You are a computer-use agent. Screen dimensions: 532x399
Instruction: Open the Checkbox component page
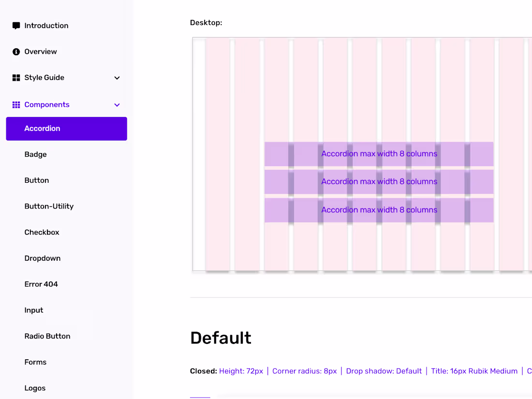coord(42,232)
